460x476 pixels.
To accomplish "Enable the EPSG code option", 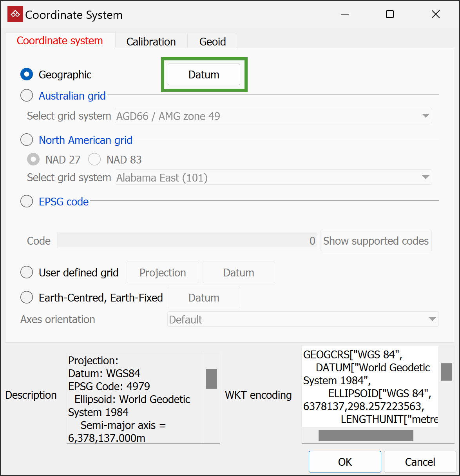I will [27, 201].
